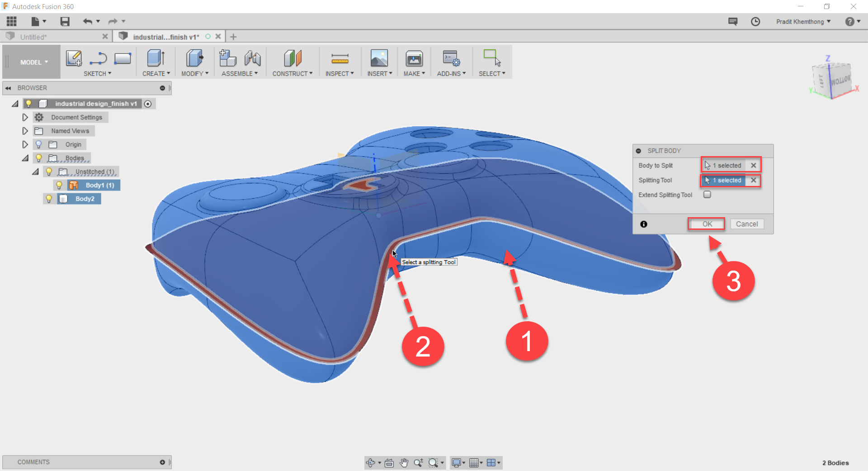Toggle visibility of Body2 lightbulb
The height and width of the screenshot is (471, 868).
pos(49,199)
